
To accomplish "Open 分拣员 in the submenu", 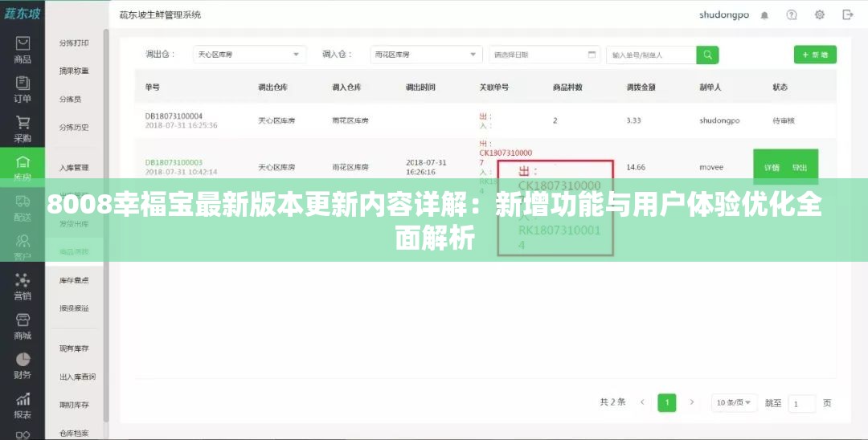I will [x=70, y=99].
